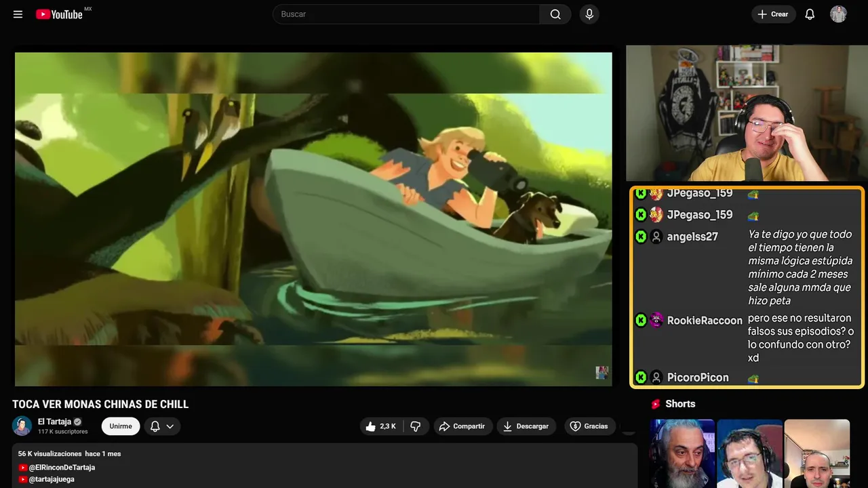Image resolution: width=868 pixels, height=488 pixels.
Task: Click the magnifier search button
Action: [x=555, y=14]
